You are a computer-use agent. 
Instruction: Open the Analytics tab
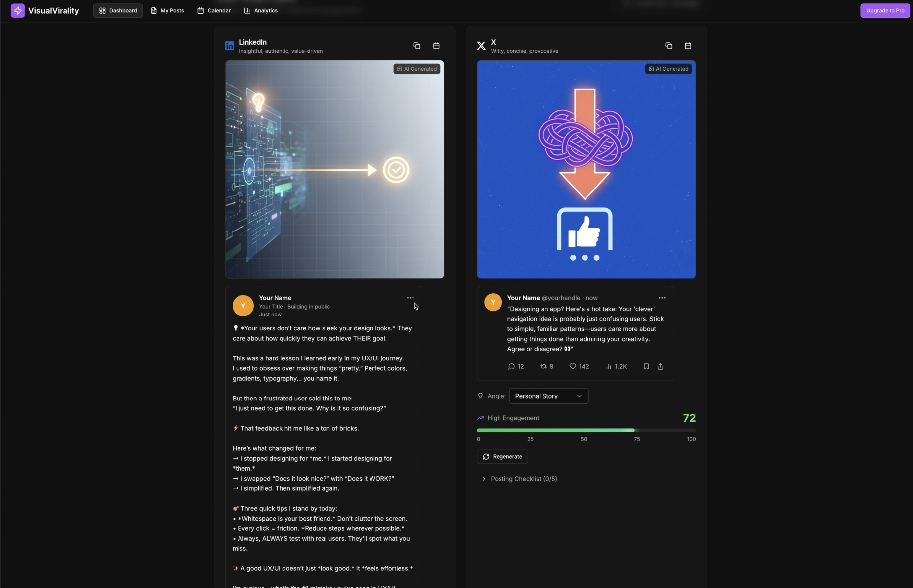(x=261, y=10)
